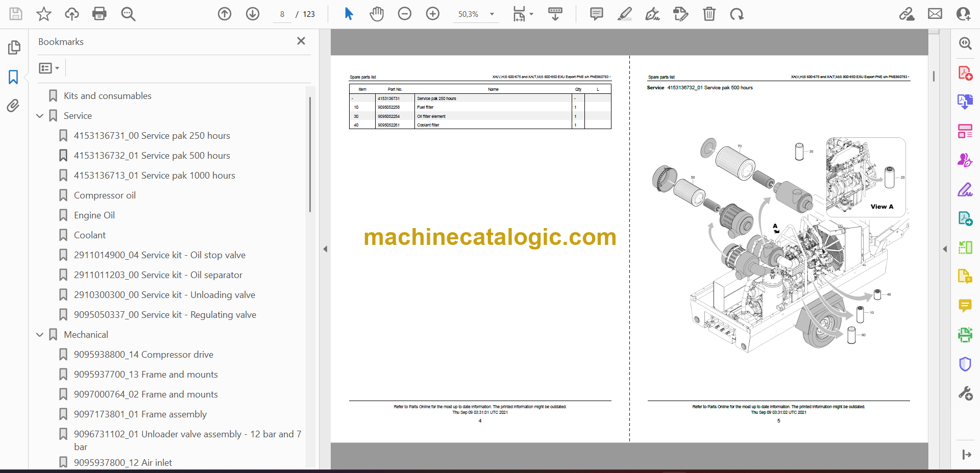Click the stamp tool icon
Viewport: 980px width, 473px height.
pyautogui.click(x=680, y=14)
